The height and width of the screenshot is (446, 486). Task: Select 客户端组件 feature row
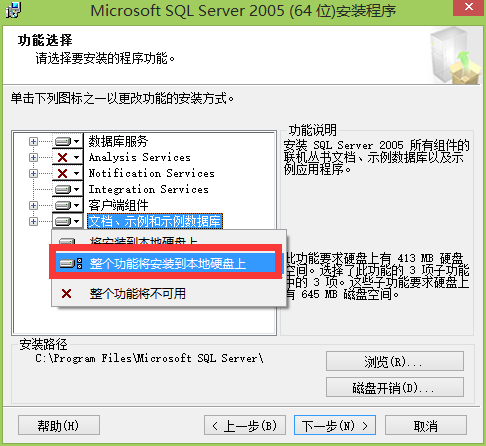118,205
